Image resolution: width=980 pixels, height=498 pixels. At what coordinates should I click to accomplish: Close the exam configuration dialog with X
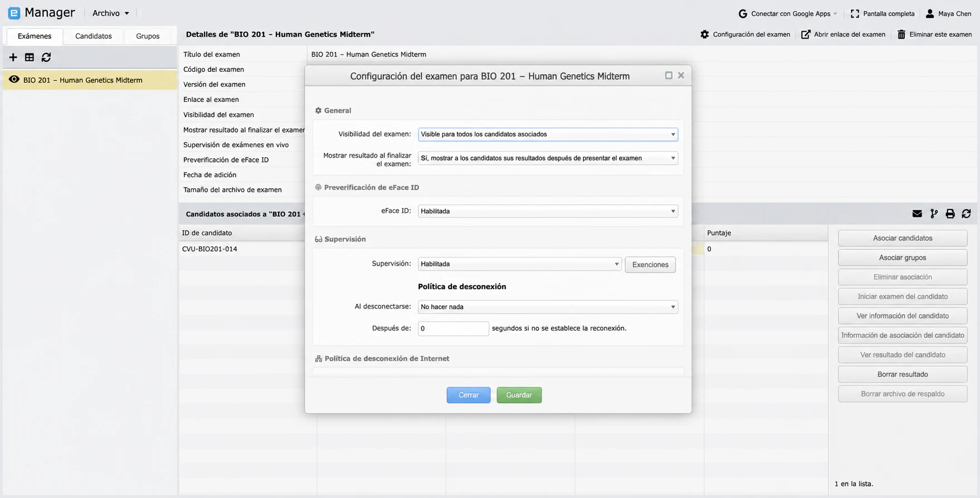click(681, 75)
